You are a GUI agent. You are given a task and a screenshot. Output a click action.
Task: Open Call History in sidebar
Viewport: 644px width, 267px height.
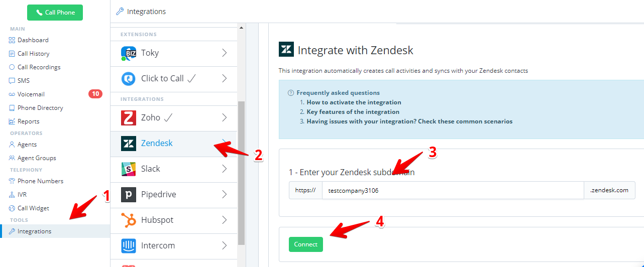coord(33,54)
